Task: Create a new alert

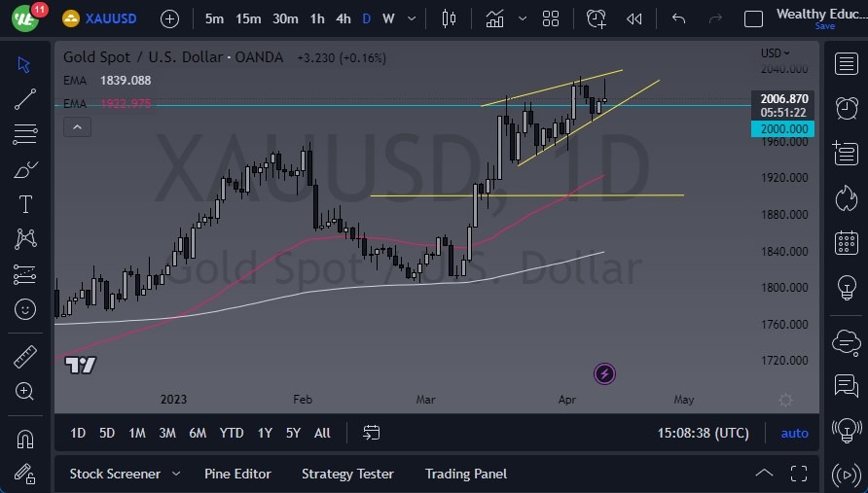Action: click(x=597, y=18)
